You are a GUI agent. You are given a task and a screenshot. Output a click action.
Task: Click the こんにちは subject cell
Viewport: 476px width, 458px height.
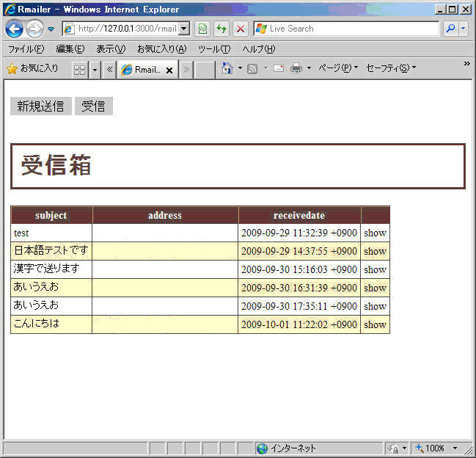51,324
